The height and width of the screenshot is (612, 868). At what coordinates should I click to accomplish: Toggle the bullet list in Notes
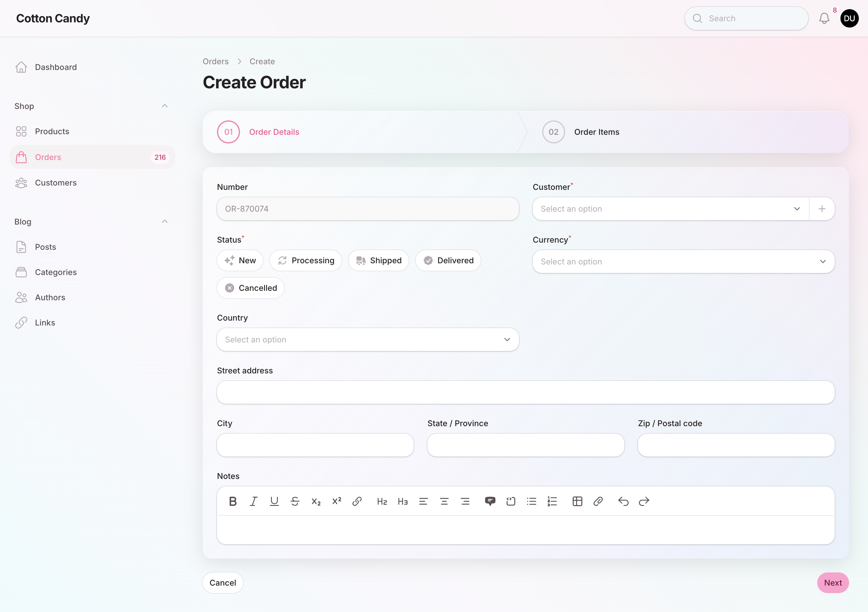(532, 501)
